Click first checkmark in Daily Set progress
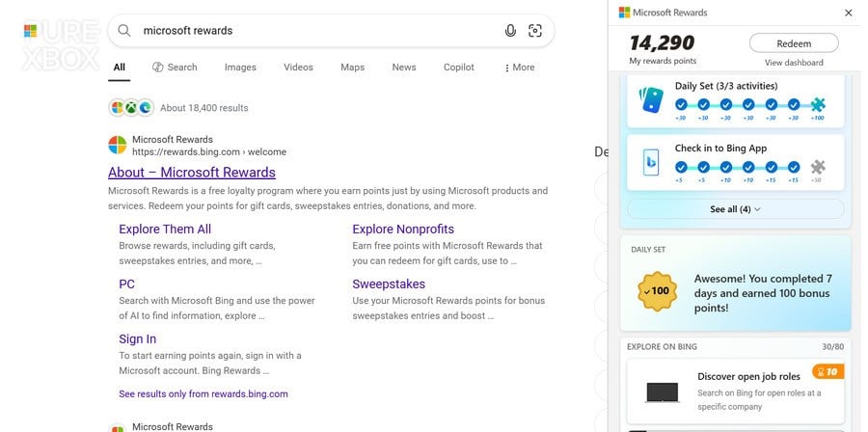 point(681,104)
